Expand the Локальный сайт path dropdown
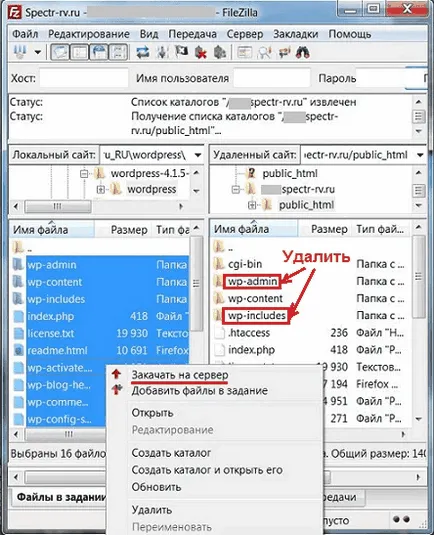Image resolution: width=434 pixels, height=535 pixels. [198, 155]
